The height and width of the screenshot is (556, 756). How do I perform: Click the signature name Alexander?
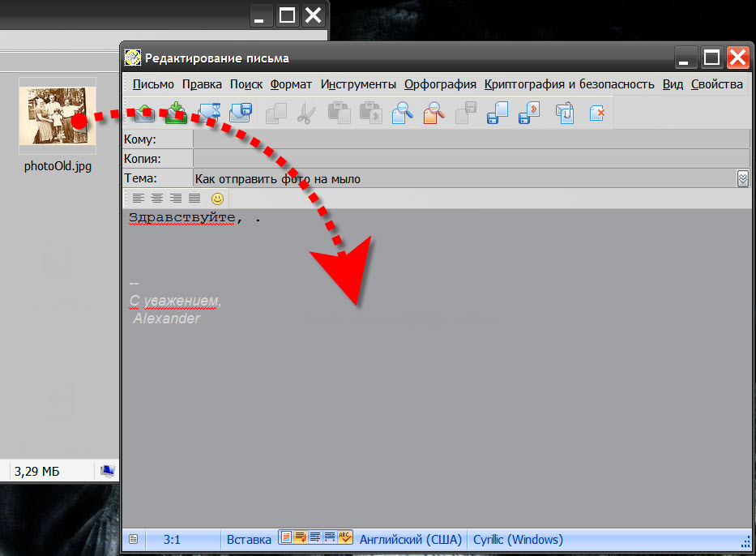coord(166,319)
